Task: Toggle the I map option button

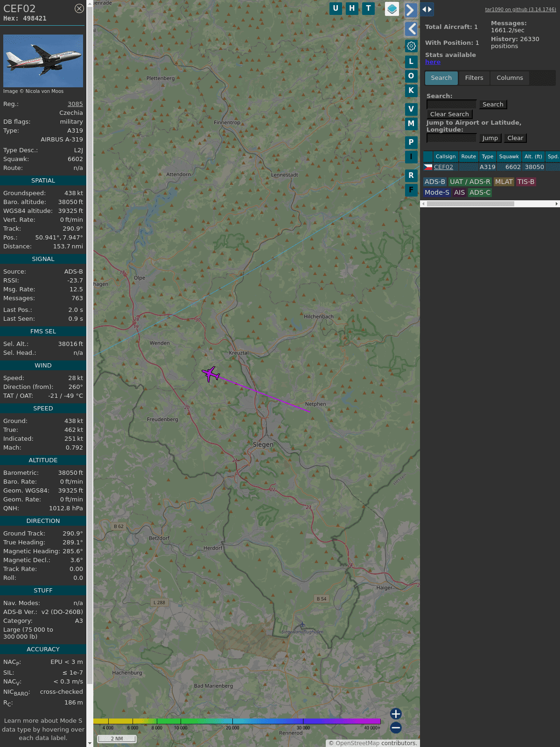Action: (411, 156)
